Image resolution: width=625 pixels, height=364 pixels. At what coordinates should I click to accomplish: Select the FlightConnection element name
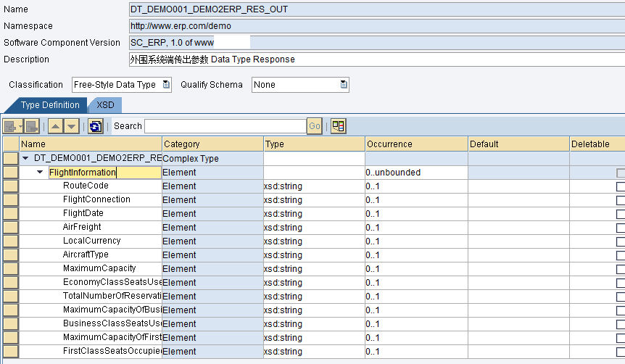96,199
